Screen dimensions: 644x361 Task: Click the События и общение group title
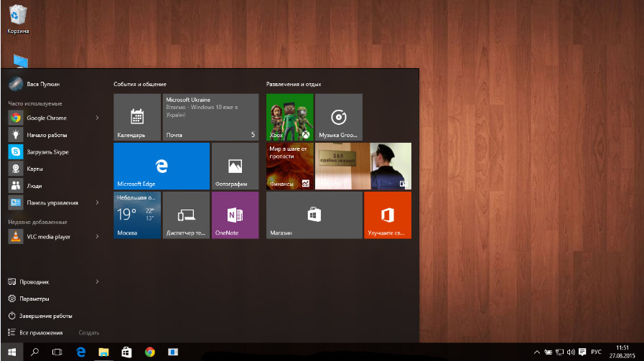[140, 84]
